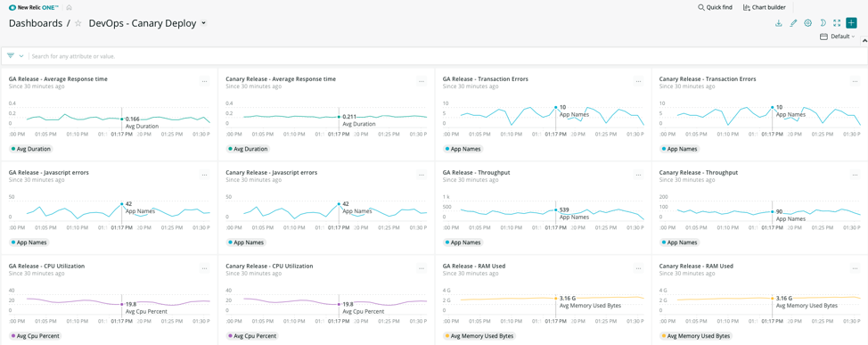Open options menu for Canary Release - Throughput
The height and width of the screenshot is (345, 868).
pyautogui.click(x=856, y=175)
